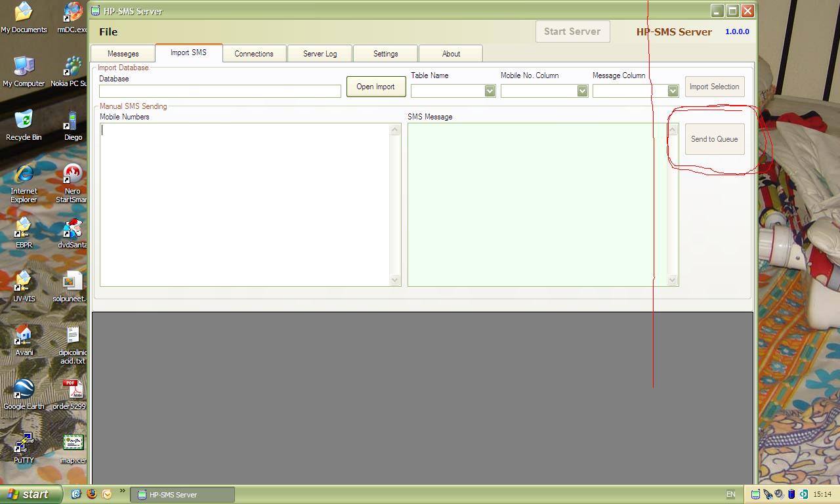This screenshot has width=840, height=504.
Task: Launch the PuTTY desktop shortcut
Action: click(24, 444)
